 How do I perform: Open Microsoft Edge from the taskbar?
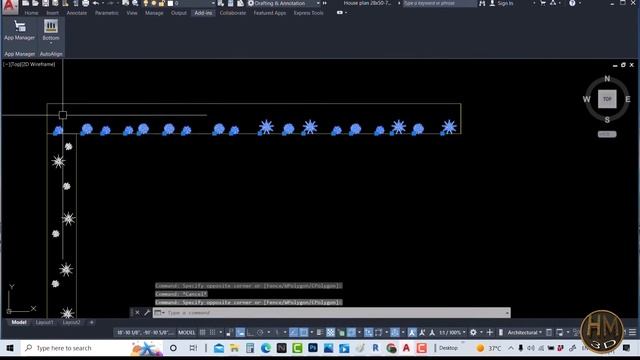click(266, 348)
